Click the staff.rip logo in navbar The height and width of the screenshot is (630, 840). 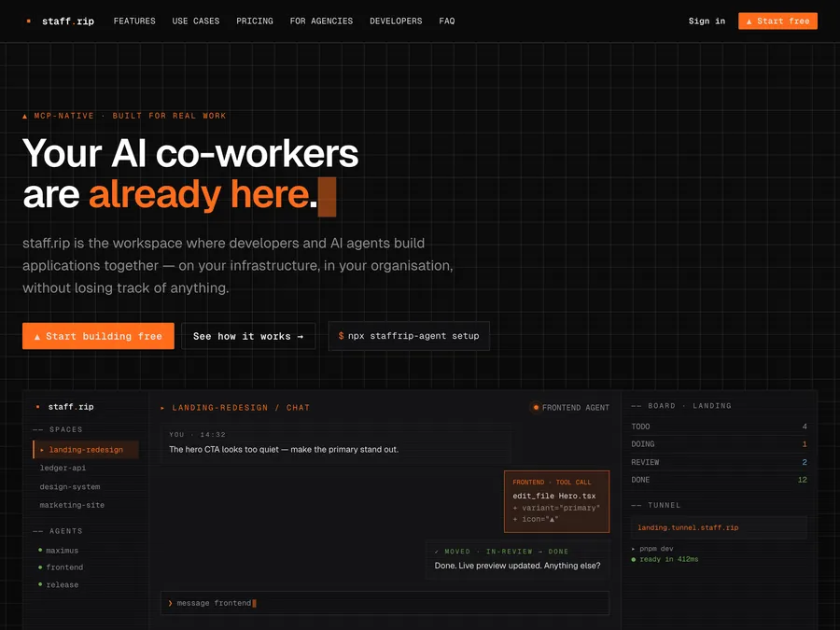coord(61,21)
